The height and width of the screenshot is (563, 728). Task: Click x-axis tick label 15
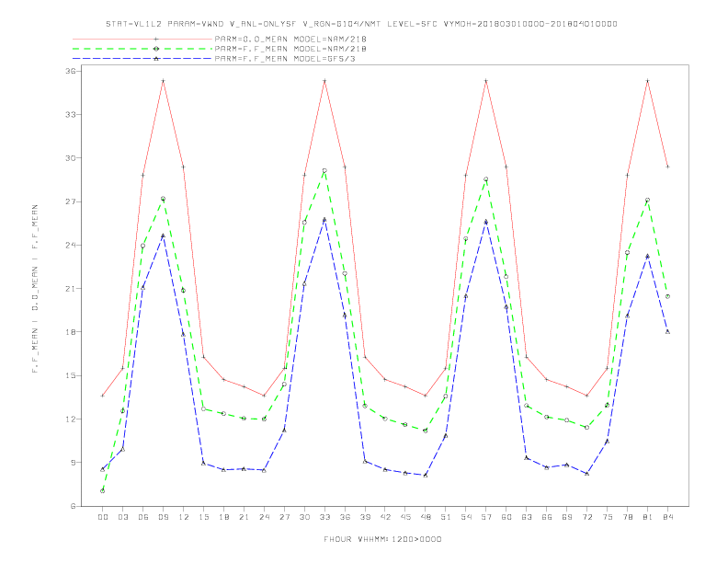[203, 517]
